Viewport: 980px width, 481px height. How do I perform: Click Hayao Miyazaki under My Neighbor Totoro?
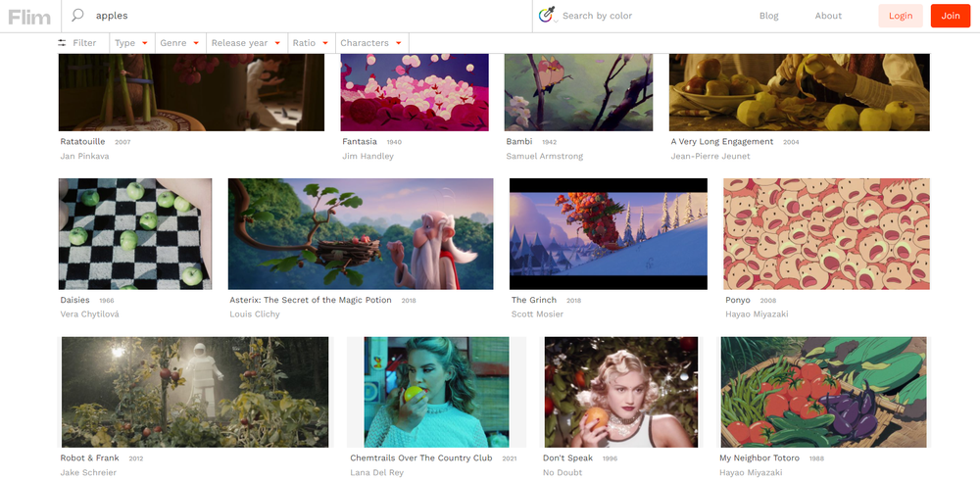coord(751,473)
